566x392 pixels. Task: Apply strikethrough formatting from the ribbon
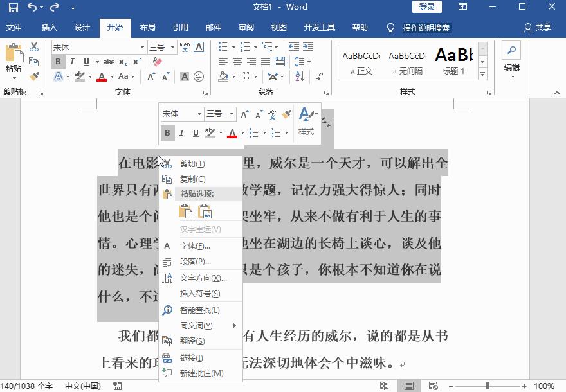click(109, 61)
